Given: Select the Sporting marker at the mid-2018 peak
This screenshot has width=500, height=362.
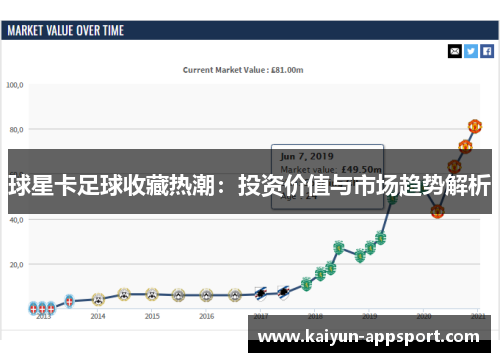Looking at the screenshot, I should coord(339,247).
